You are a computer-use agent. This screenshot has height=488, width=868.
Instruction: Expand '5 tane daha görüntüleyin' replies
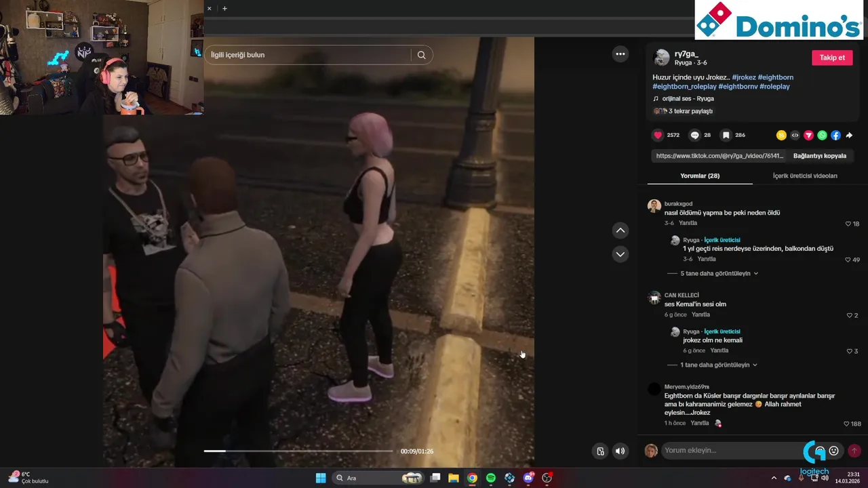(x=719, y=274)
